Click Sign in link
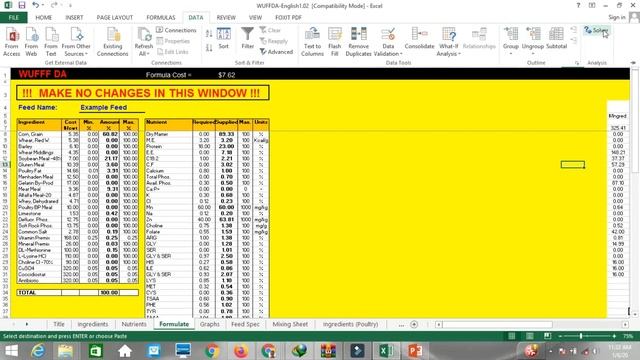 click(617, 17)
